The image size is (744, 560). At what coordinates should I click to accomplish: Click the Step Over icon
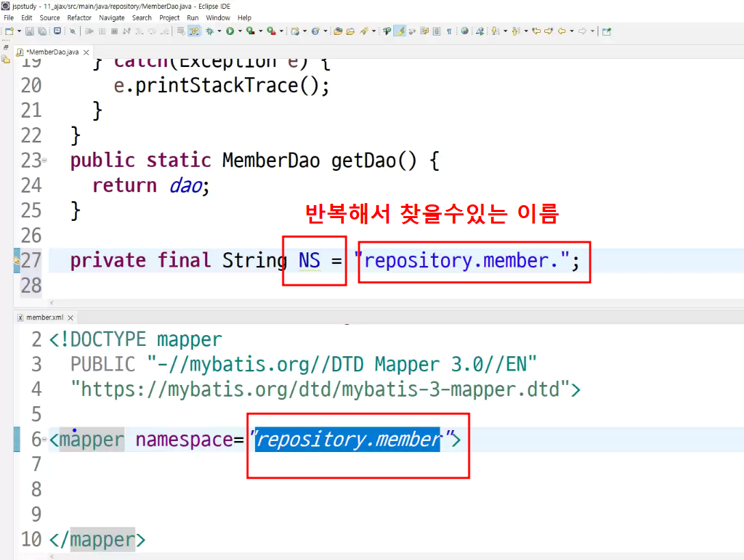[x=152, y=31]
